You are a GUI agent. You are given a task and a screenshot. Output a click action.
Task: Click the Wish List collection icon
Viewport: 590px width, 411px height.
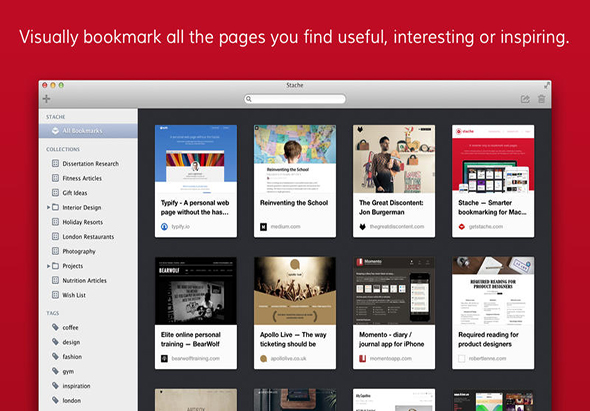(55, 295)
